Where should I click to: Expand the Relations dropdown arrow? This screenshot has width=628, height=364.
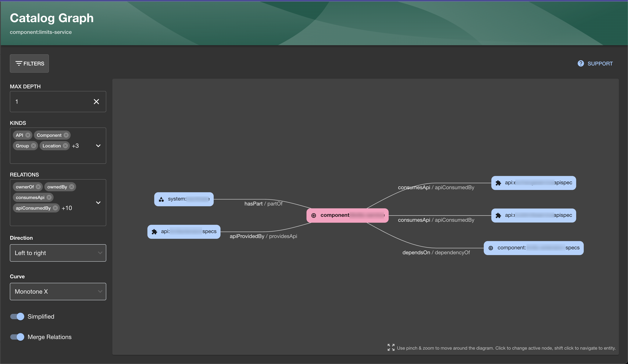tap(98, 203)
